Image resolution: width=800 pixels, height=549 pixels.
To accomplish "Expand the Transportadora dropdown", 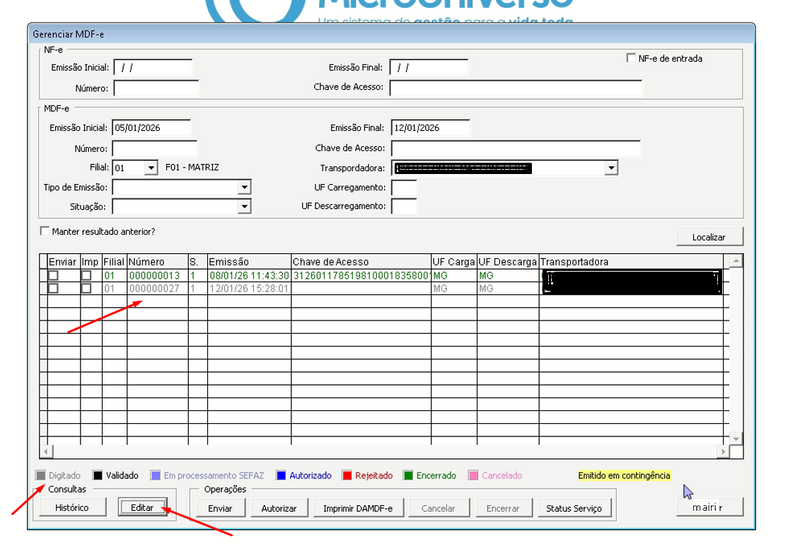I will 611,168.
